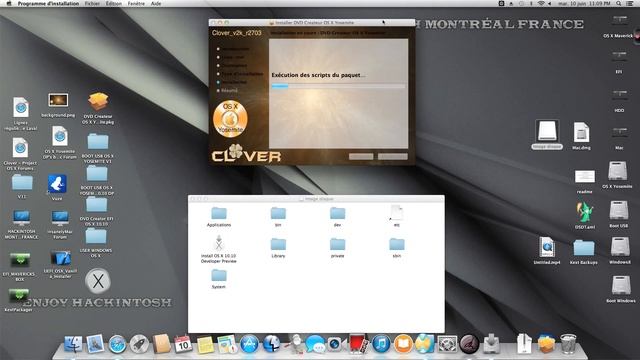Open Messages chat bubble in Dock
Viewport: 640px width, 360px height.
pyautogui.click(x=315, y=344)
